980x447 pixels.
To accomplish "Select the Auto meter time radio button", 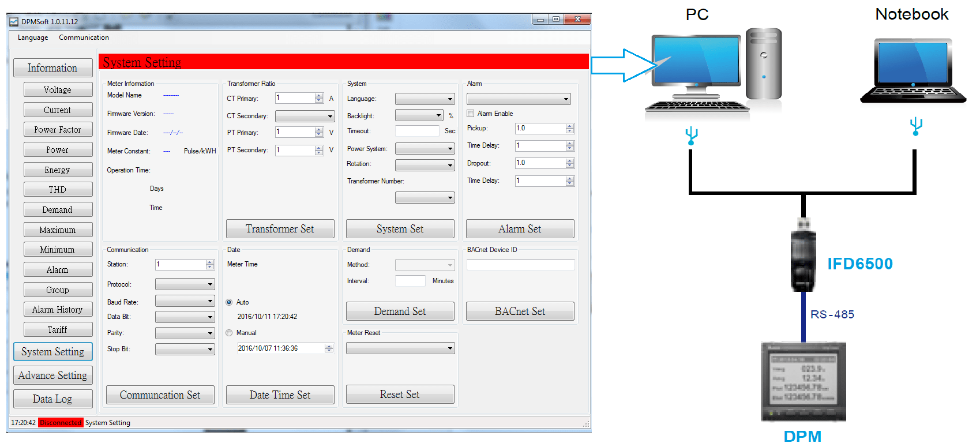I will click(230, 302).
